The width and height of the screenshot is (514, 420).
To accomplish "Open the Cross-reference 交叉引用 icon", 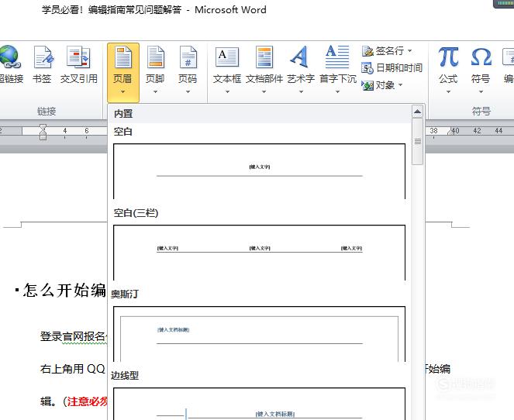I will [x=78, y=57].
